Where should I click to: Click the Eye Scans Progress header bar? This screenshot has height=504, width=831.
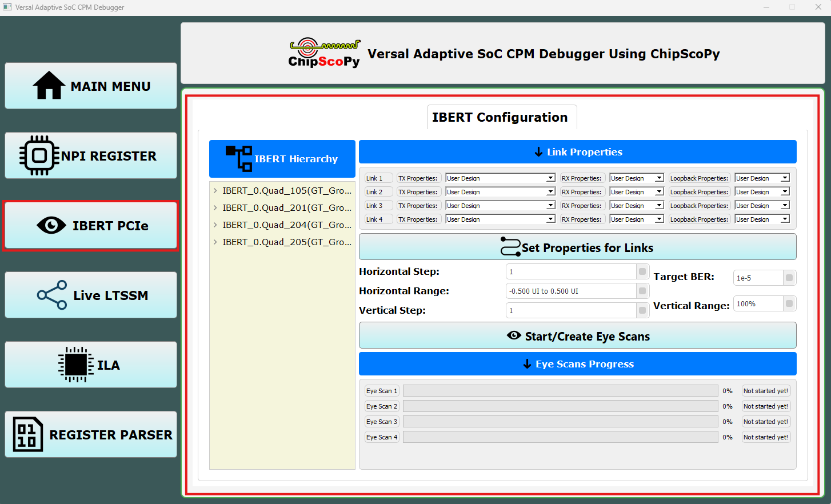point(577,364)
